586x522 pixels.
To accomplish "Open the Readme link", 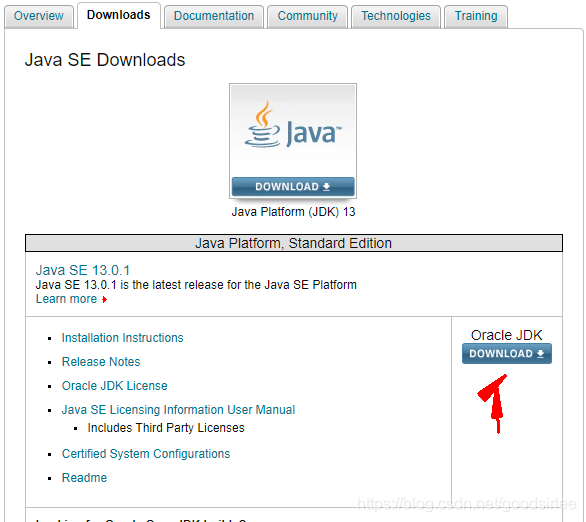I will point(84,478).
